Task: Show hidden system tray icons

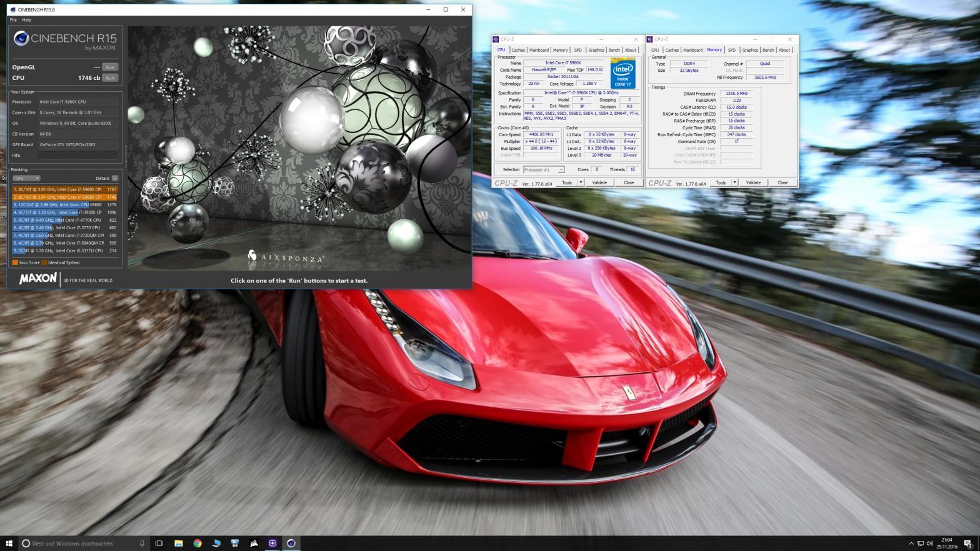Action: click(x=911, y=544)
